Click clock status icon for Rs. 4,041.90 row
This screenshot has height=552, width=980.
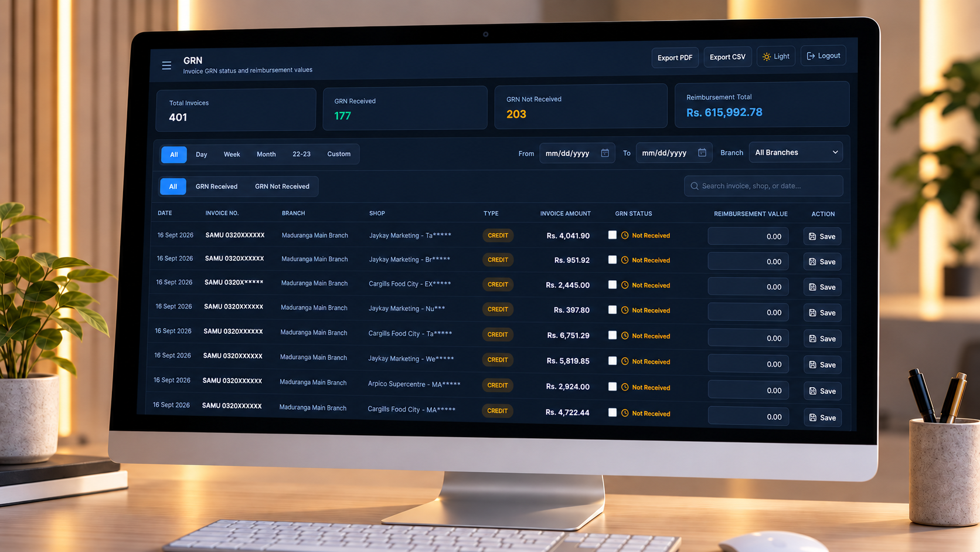pyautogui.click(x=625, y=235)
